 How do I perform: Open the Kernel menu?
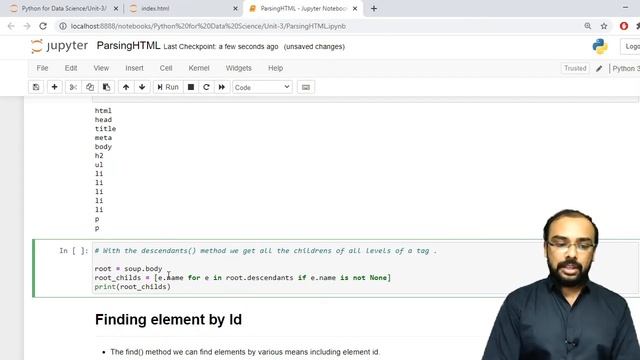point(199,68)
